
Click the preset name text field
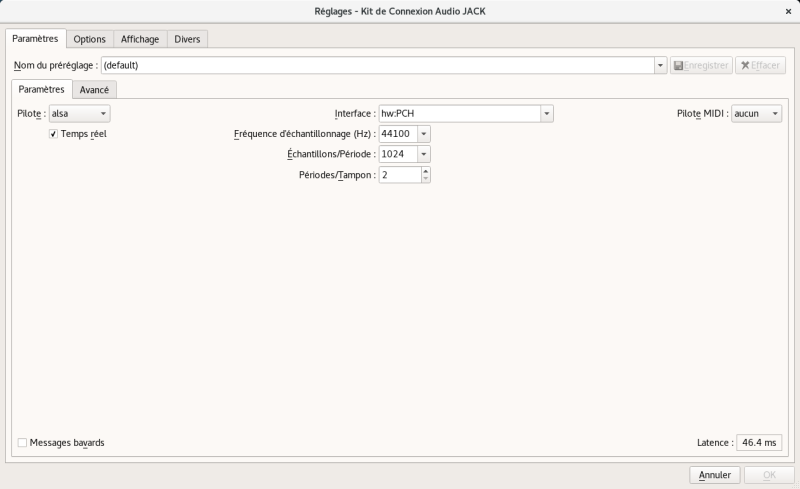point(378,65)
